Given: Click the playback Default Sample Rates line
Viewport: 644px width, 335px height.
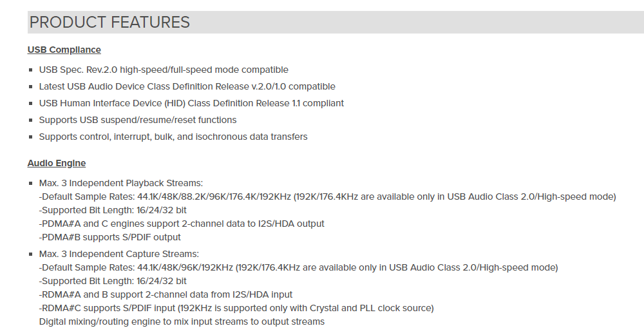Looking at the screenshot, I should [327, 197].
